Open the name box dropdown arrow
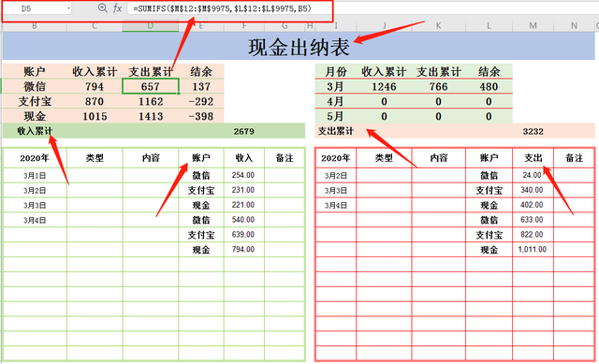This screenshot has width=599, height=364. coord(68,8)
